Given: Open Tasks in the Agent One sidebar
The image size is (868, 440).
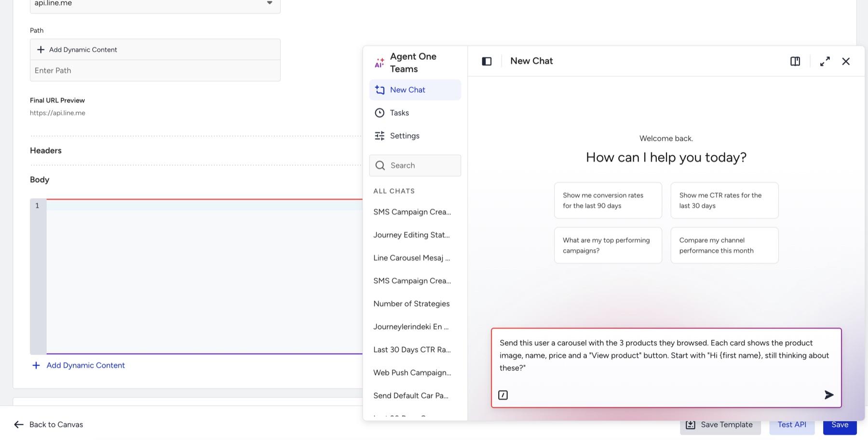Looking at the screenshot, I should [415, 113].
